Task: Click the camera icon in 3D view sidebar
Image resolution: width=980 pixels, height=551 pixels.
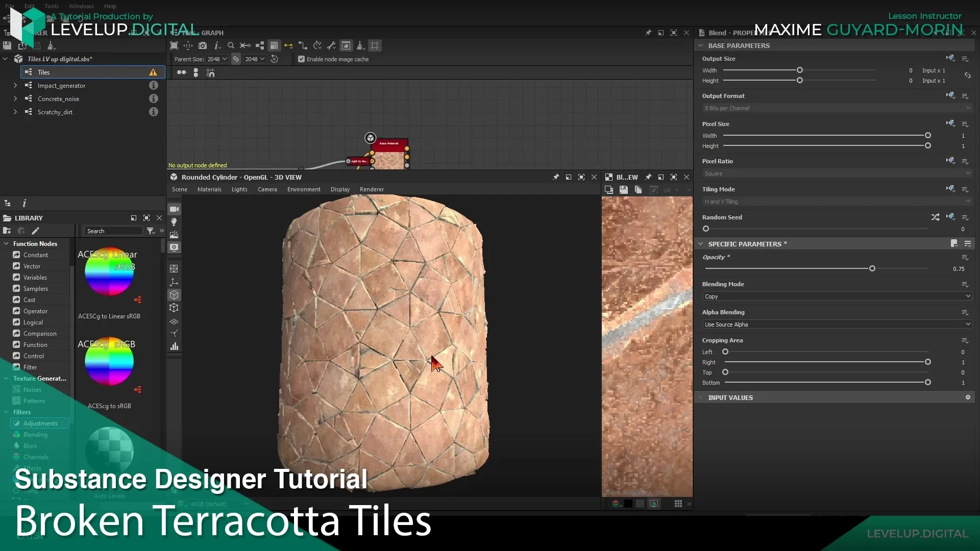Action: [174, 209]
